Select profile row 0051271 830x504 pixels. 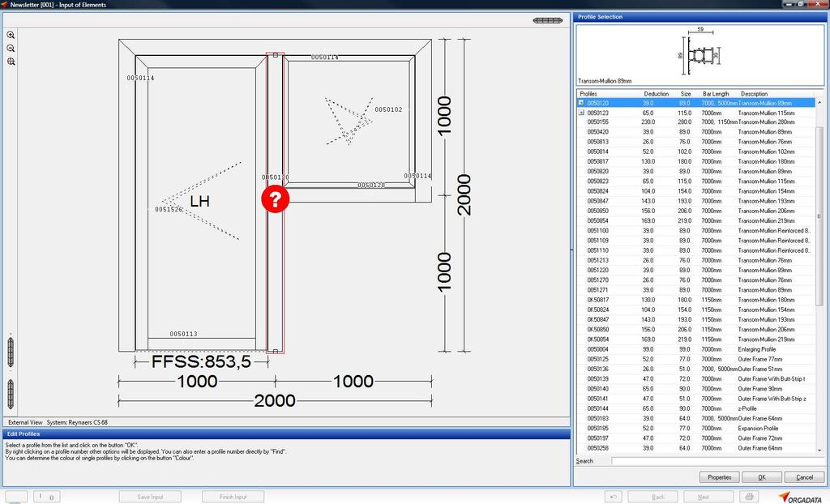[696, 290]
